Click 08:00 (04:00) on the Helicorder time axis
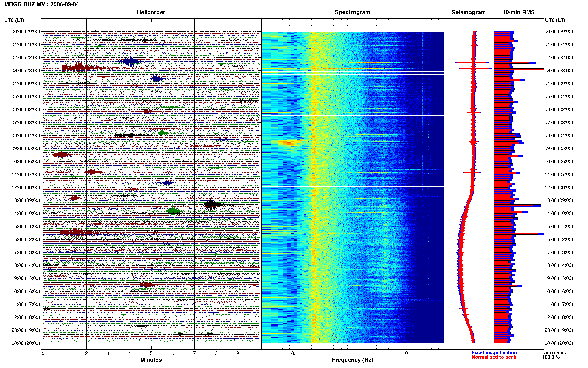The width and height of the screenshot is (588, 368). click(26, 136)
